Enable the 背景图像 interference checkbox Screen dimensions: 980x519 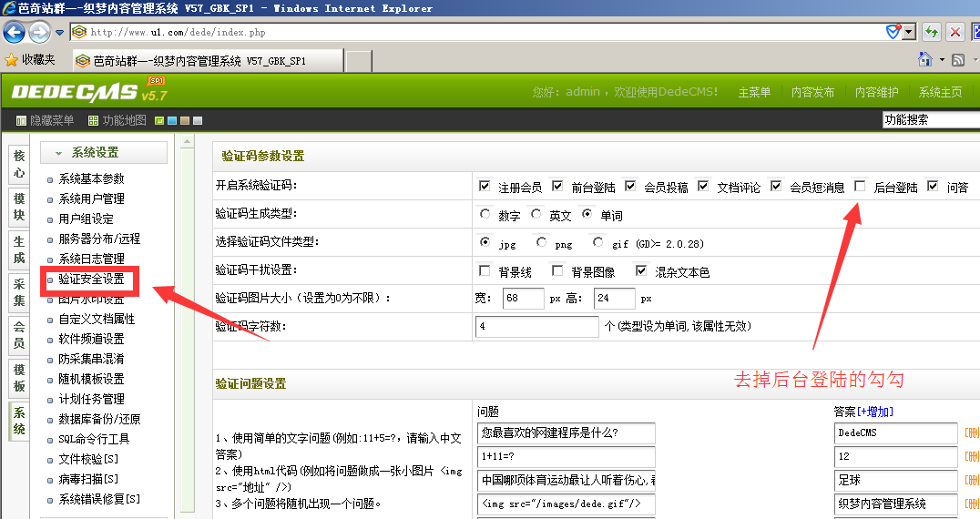pyautogui.click(x=557, y=270)
